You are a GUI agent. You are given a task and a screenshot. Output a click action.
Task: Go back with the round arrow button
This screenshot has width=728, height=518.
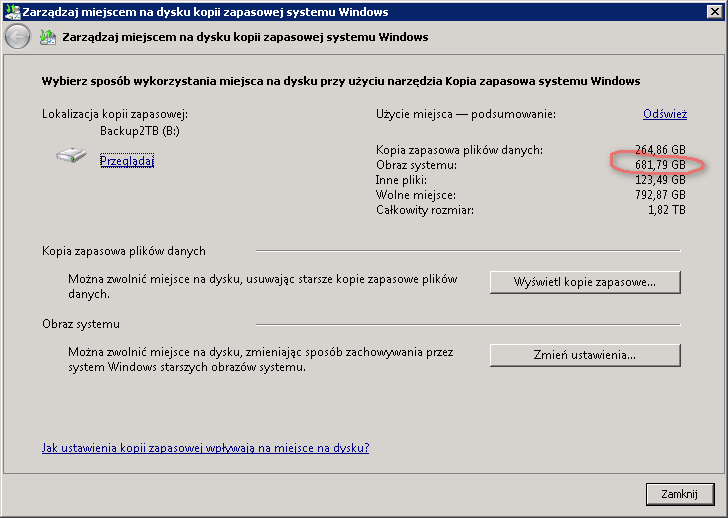click(x=18, y=37)
